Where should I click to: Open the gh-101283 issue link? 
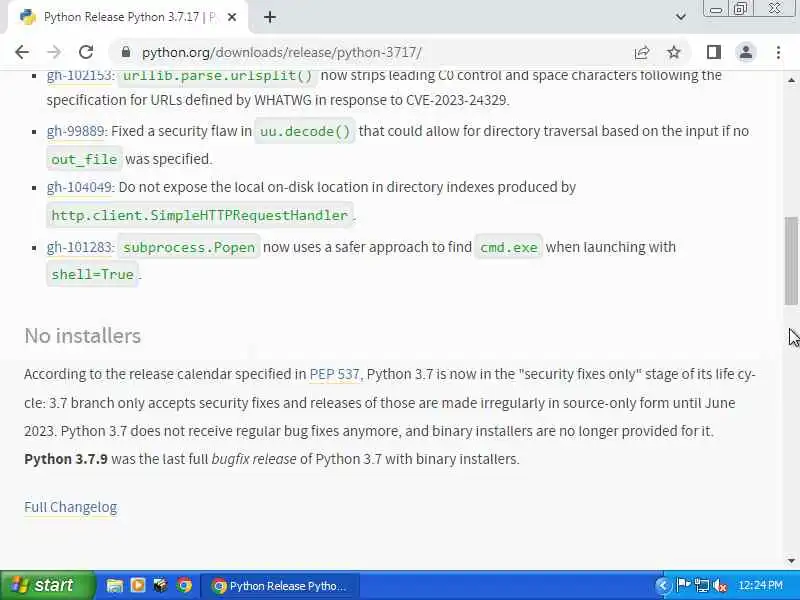click(80, 247)
